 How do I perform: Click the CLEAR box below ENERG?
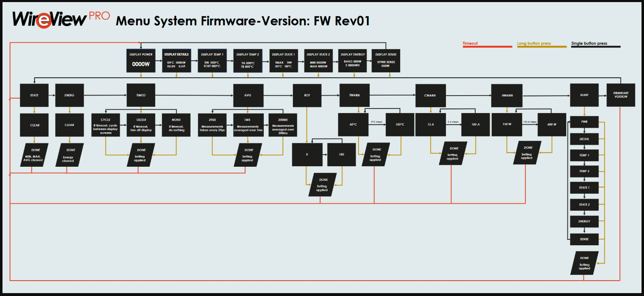(x=69, y=125)
